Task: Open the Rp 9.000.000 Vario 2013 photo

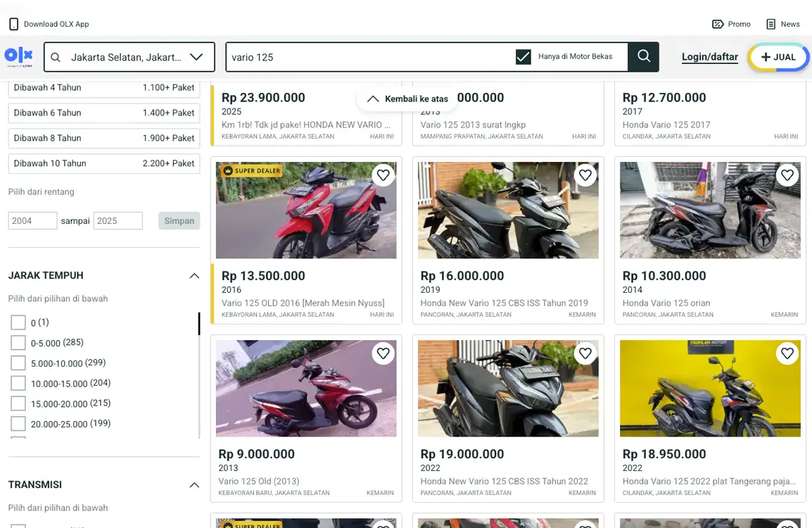Action: coord(306,389)
